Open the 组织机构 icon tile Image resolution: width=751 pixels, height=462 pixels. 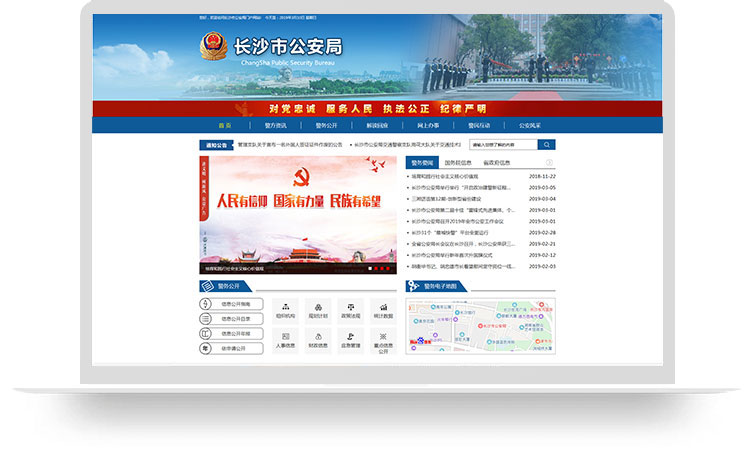(285, 311)
